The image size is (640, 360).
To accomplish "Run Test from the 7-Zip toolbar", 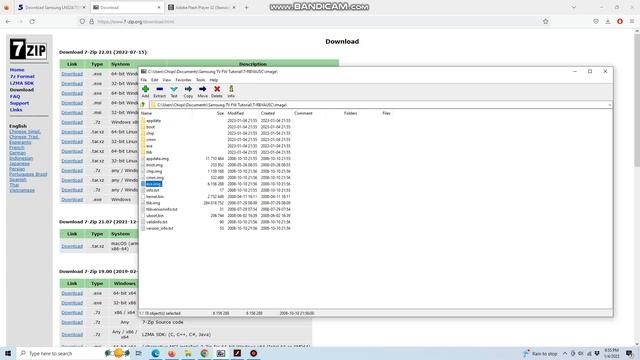I will (x=174, y=91).
